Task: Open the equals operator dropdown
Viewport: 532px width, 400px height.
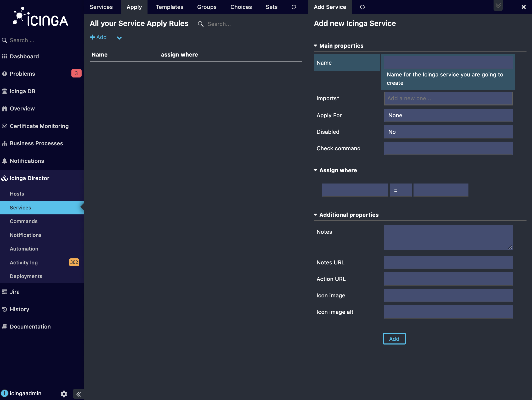Action: [400, 190]
